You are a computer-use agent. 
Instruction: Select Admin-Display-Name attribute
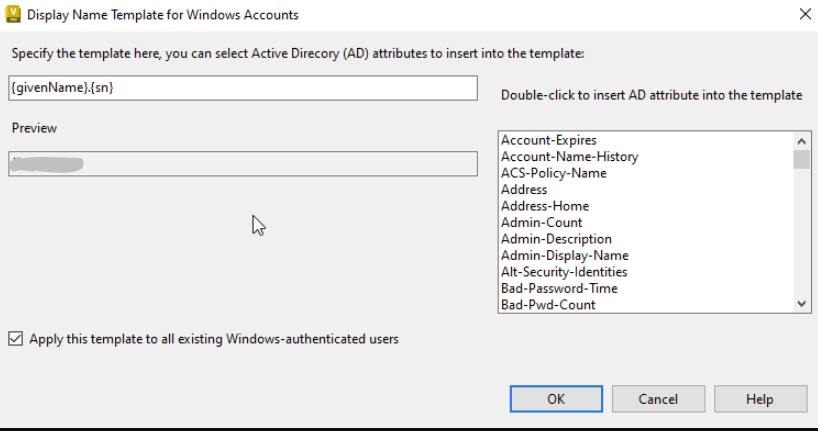pyautogui.click(x=565, y=256)
